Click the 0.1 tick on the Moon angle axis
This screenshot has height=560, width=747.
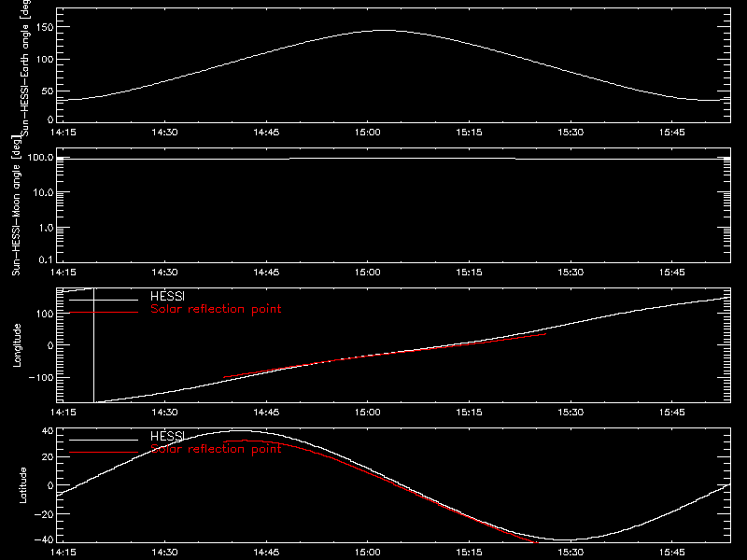(46, 259)
